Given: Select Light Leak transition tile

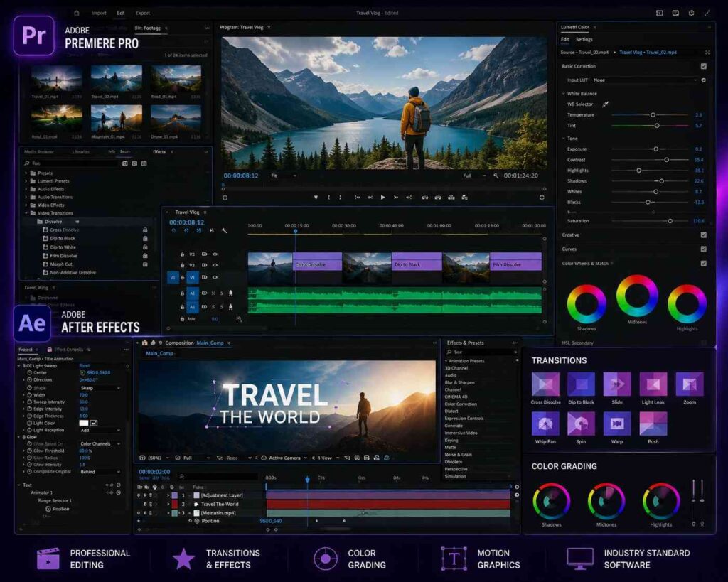Looking at the screenshot, I should click(x=653, y=384).
